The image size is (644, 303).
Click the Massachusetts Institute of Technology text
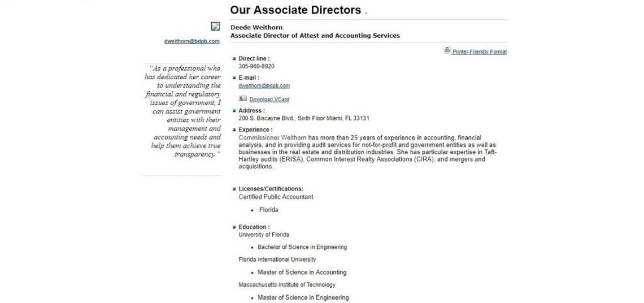[x=287, y=285]
